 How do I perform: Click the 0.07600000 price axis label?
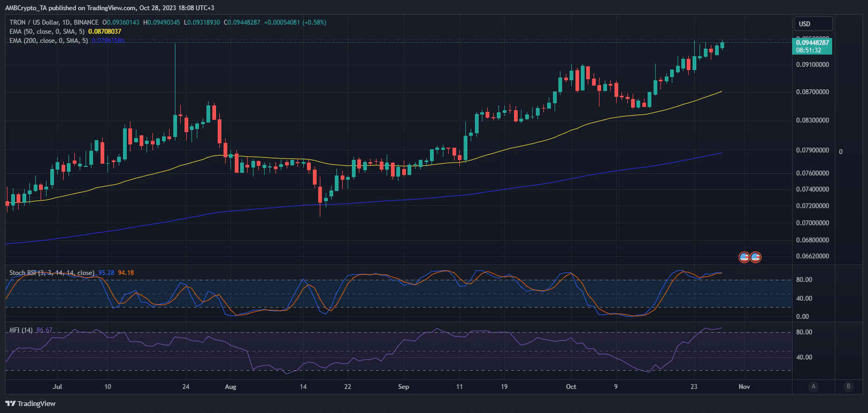click(812, 173)
